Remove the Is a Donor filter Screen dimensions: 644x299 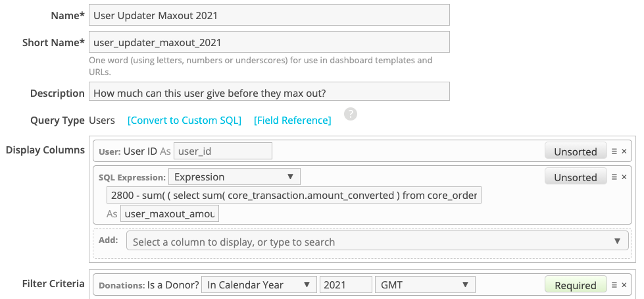(x=624, y=285)
